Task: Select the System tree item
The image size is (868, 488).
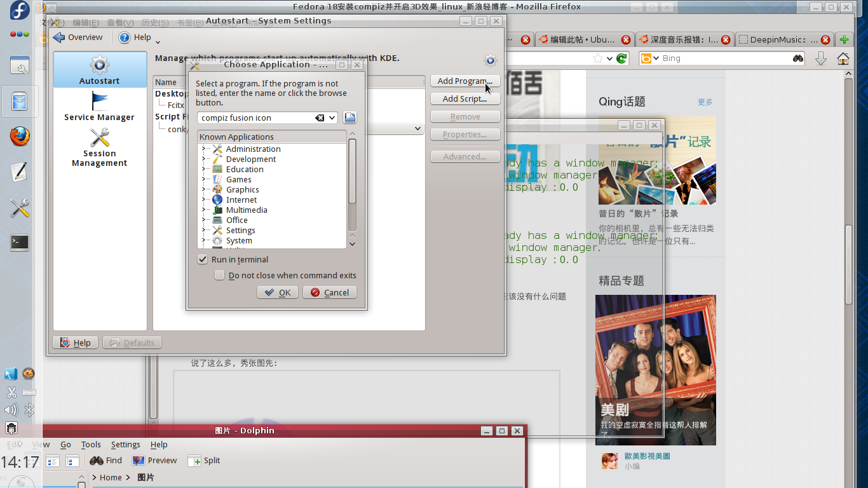Action: click(239, 240)
